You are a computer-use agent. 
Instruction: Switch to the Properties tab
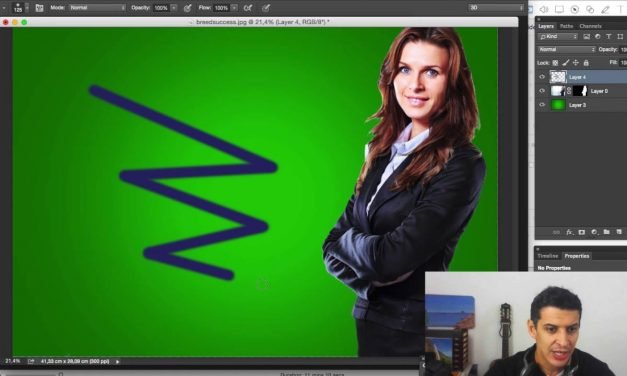(x=577, y=256)
